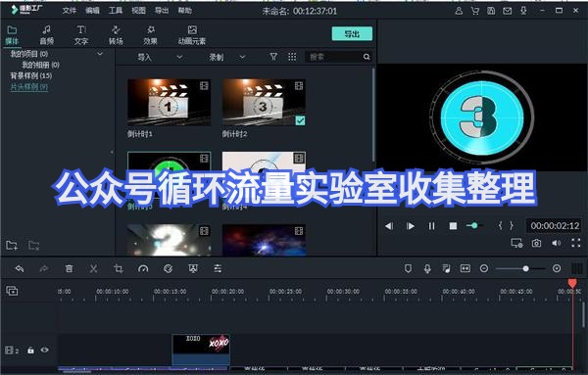588x375 pixels.
Task: Take a snapshot with camera icon
Action: (537, 243)
